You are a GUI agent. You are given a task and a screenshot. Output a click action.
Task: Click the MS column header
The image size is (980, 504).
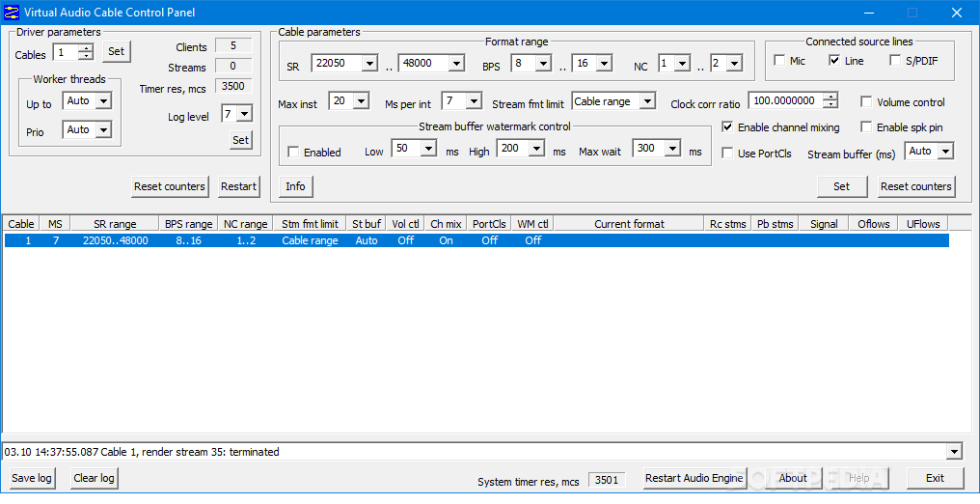click(x=55, y=224)
